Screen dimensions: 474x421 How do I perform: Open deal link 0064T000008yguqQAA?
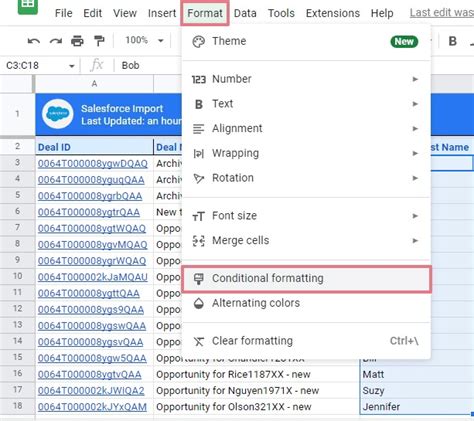[x=91, y=180]
